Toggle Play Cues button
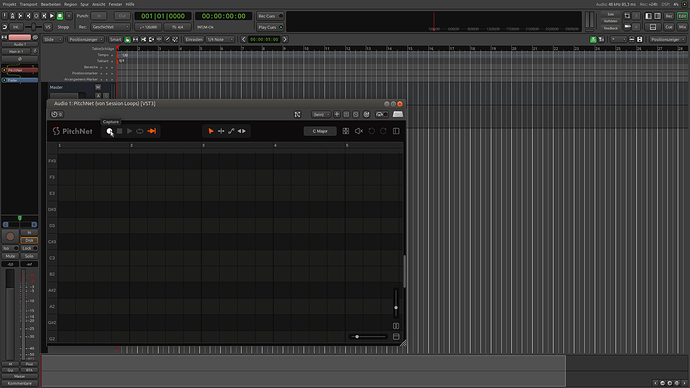Image resolution: width=690 pixels, height=388 pixels. click(270, 27)
